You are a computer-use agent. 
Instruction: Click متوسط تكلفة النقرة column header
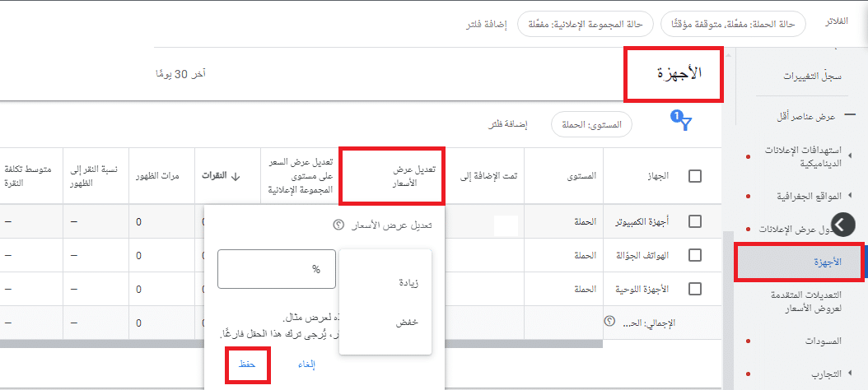(x=28, y=176)
